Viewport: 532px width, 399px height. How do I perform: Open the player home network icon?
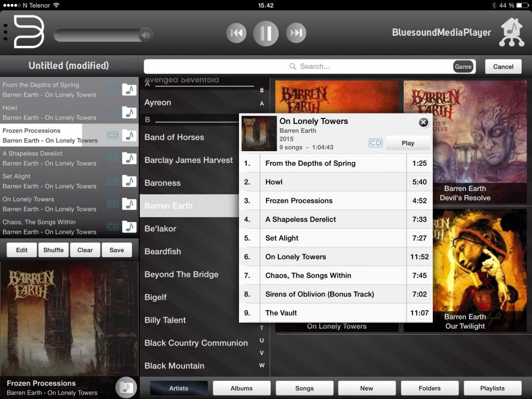click(x=512, y=32)
